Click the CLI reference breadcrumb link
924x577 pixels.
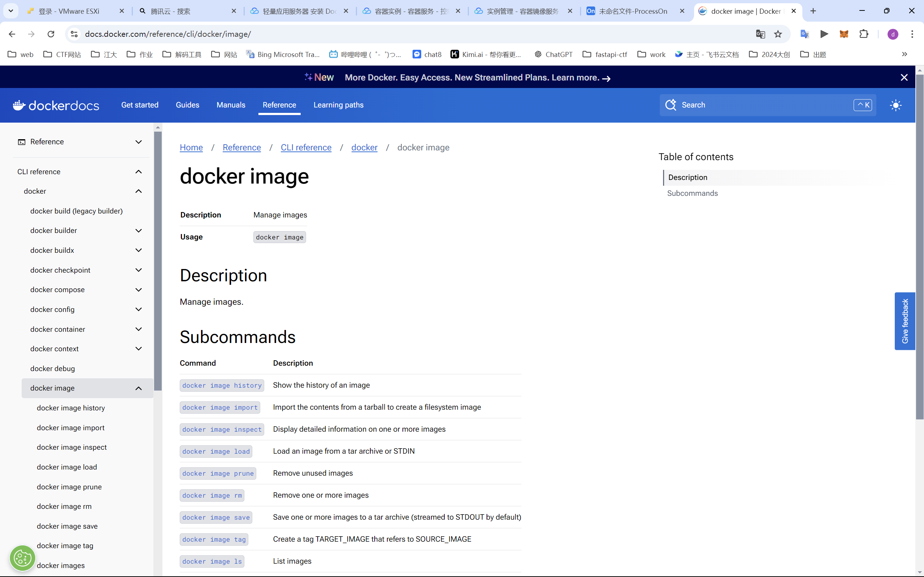point(306,148)
